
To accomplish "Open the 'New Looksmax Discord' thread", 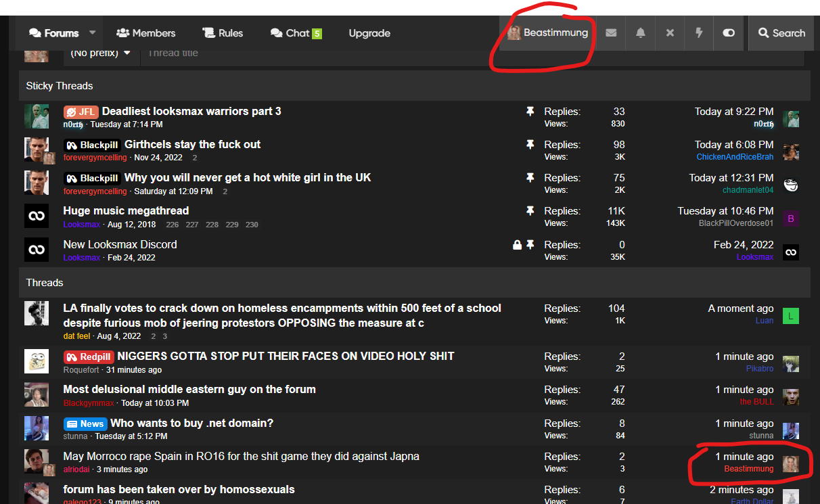I will pos(120,244).
